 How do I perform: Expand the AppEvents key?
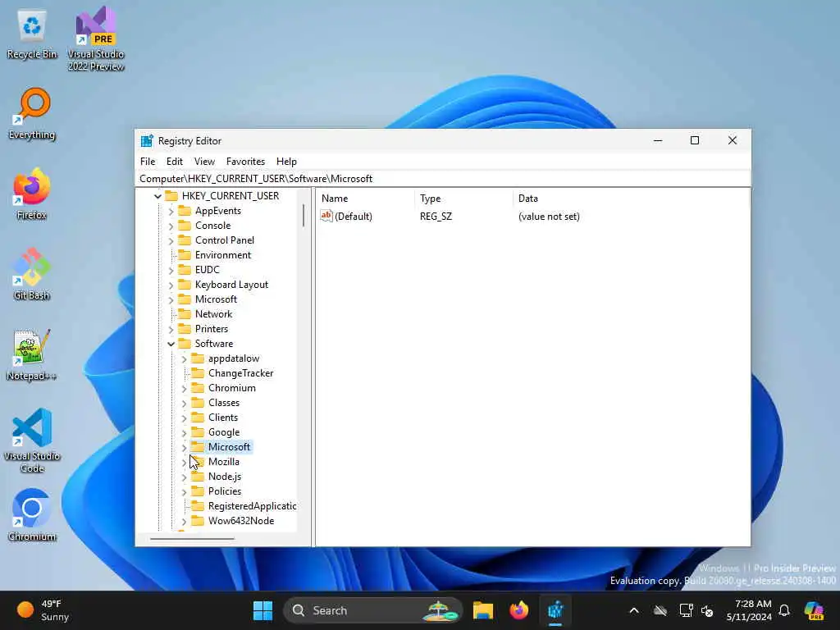171,211
